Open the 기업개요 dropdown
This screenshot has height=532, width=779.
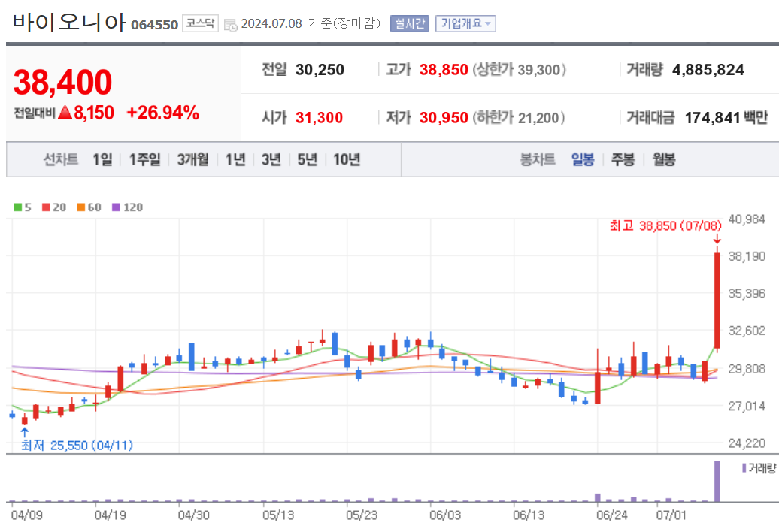click(465, 23)
